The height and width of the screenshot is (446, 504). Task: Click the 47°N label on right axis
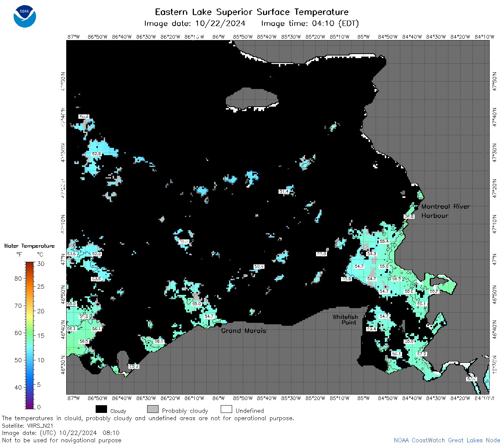click(495, 260)
